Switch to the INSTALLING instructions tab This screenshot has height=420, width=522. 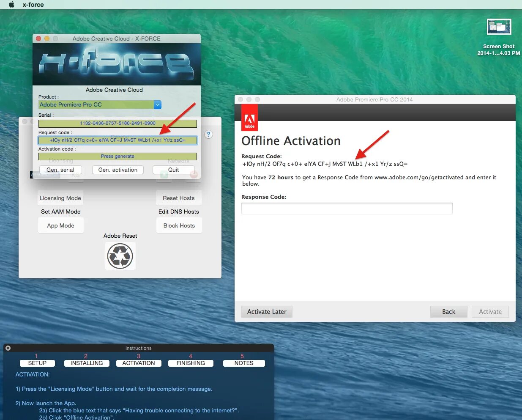(x=87, y=363)
